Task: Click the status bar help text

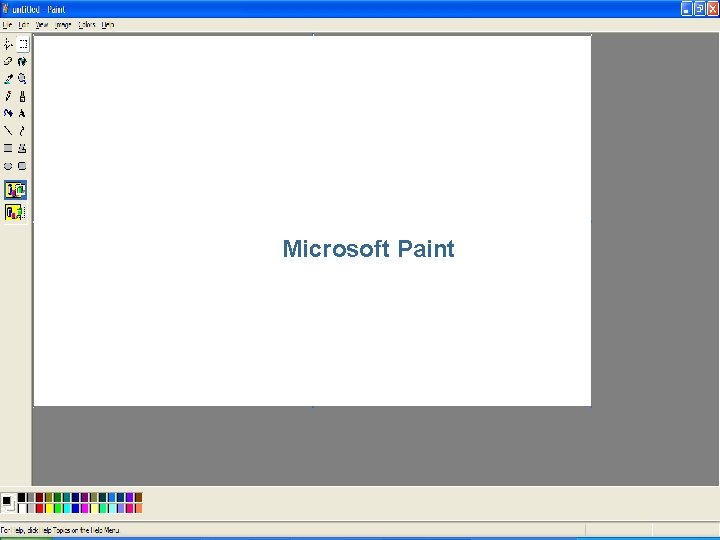Action: tap(60, 530)
